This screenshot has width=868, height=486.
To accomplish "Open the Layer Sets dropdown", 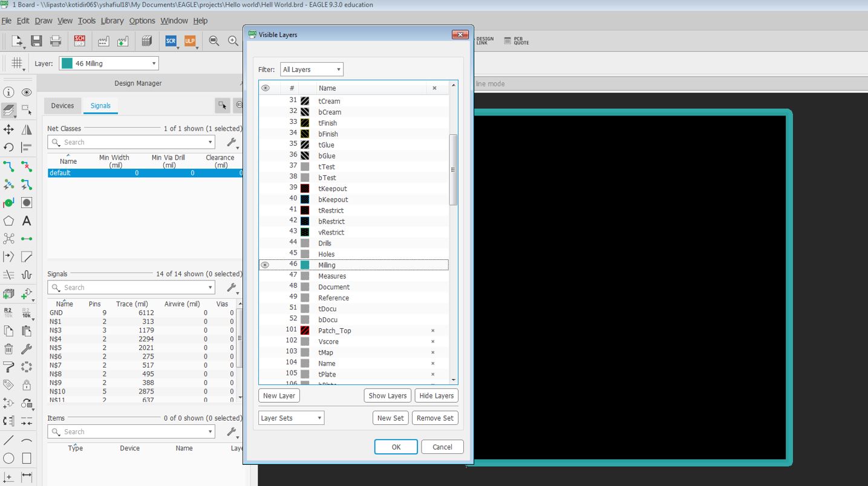I will coord(291,418).
